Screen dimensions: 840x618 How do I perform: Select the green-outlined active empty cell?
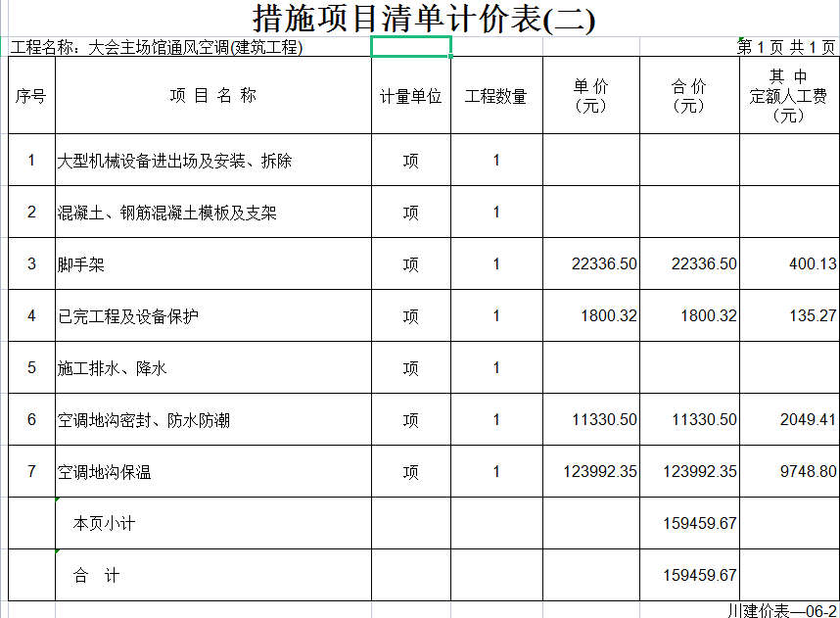point(411,47)
